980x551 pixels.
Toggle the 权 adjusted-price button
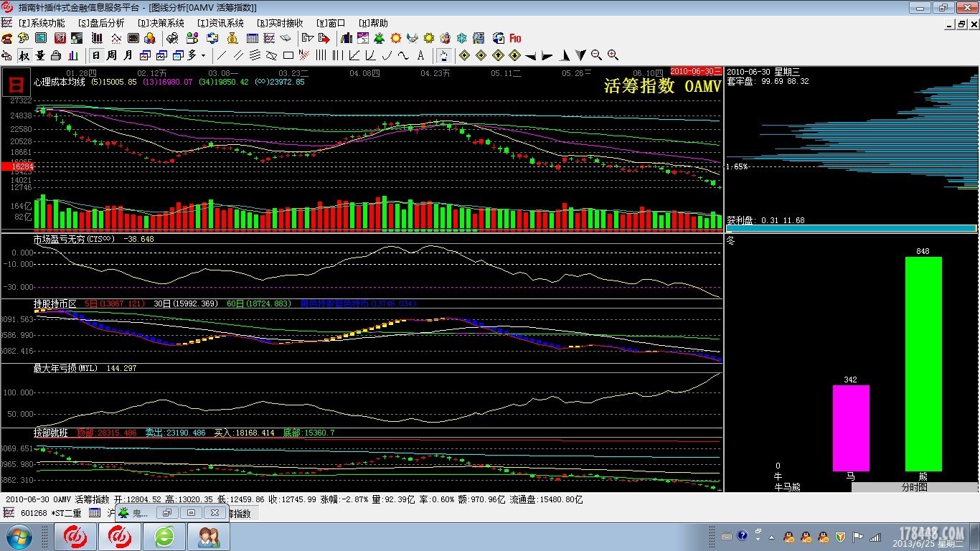pyautogui.click(x=24, y=55)
